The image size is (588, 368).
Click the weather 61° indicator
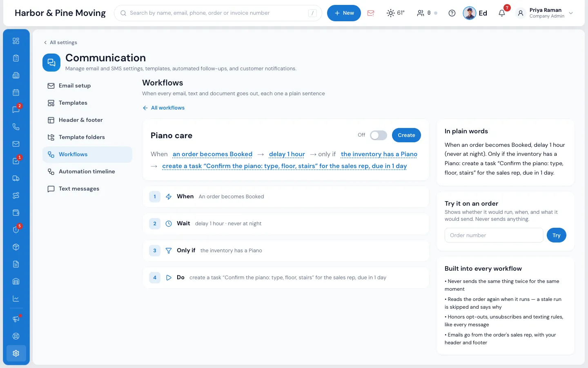point(396,13)
